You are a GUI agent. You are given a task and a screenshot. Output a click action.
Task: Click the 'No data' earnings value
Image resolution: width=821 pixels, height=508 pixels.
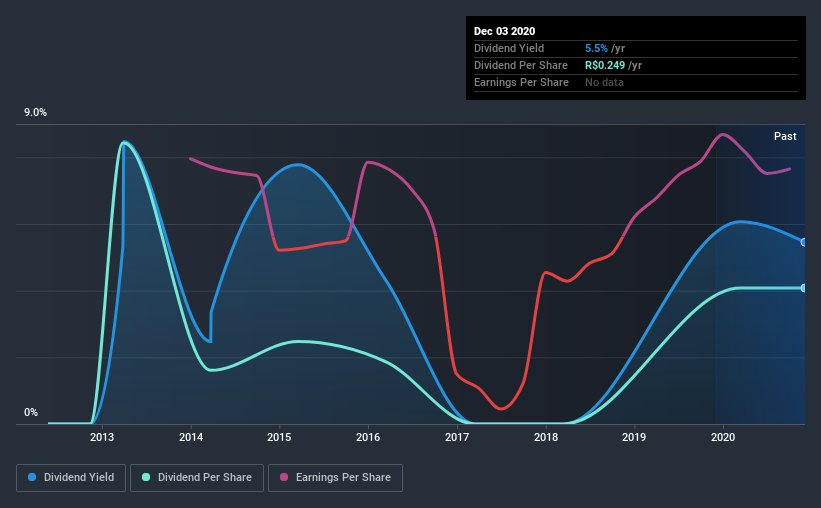pyautogui.click(x=604, y=82)
